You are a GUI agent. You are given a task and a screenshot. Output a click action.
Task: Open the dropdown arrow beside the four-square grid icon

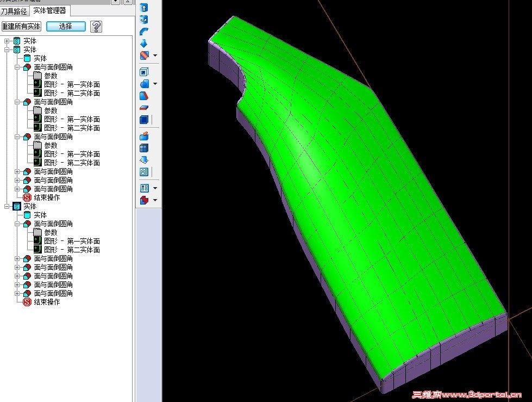point(155,188)
